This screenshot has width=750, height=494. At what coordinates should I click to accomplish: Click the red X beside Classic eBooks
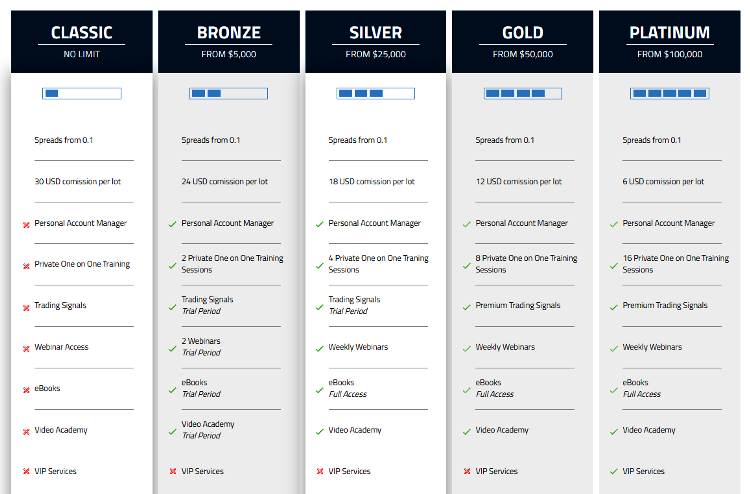coord(26,390)
